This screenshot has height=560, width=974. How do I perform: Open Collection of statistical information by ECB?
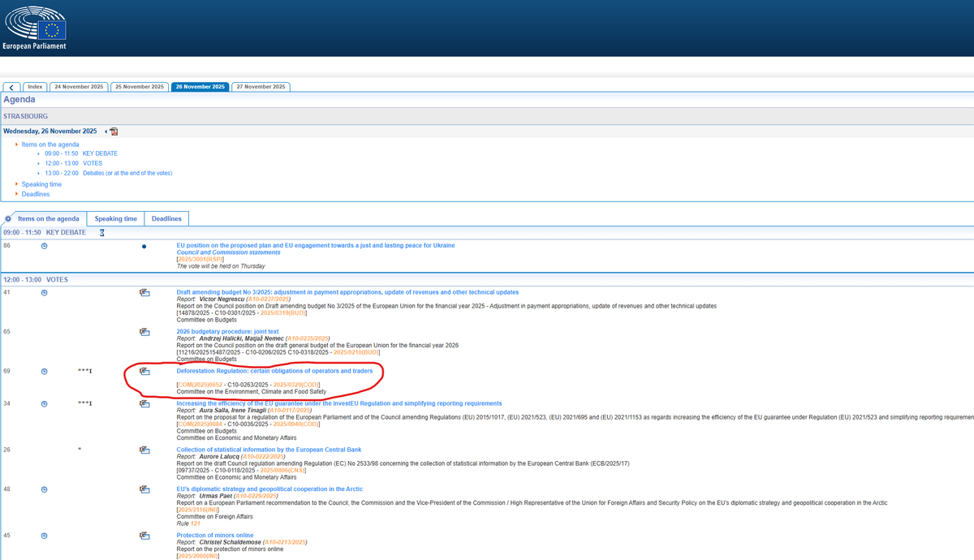coord(269,450)
